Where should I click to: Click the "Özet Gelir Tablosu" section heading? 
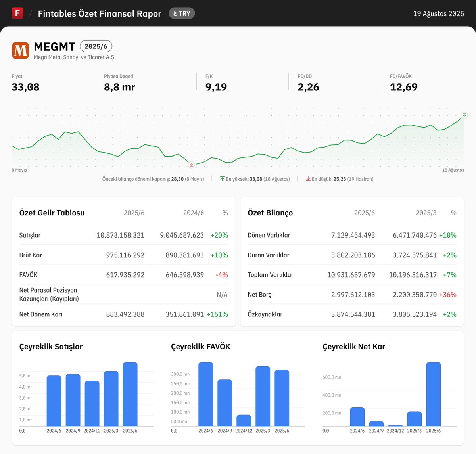(x=52, y=213)
